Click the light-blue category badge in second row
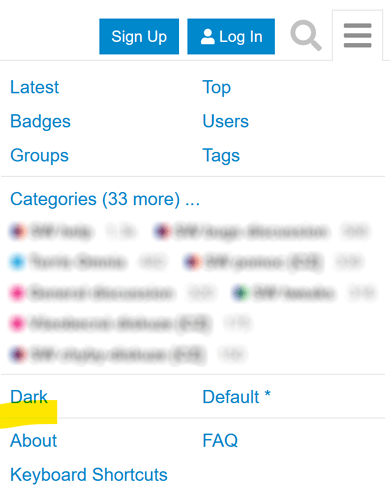Viewport: 390px width, 500px height. tap(17, 262)
